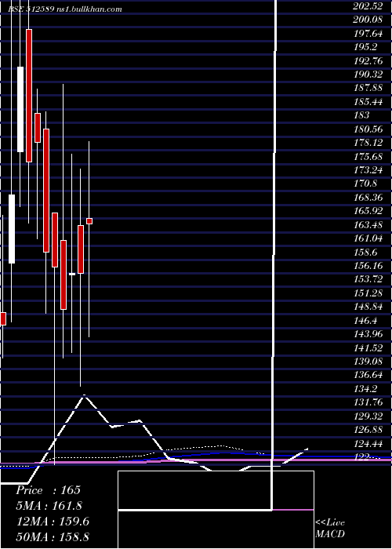Click the price label 168.36

pyautogui.click(x=368, y=198)
